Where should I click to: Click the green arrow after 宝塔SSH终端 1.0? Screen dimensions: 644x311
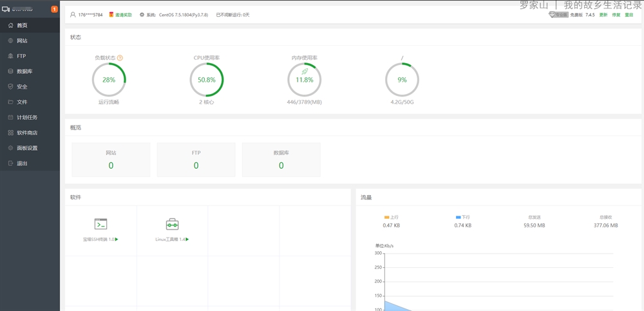pyautogui.click(x=117, y=239)
